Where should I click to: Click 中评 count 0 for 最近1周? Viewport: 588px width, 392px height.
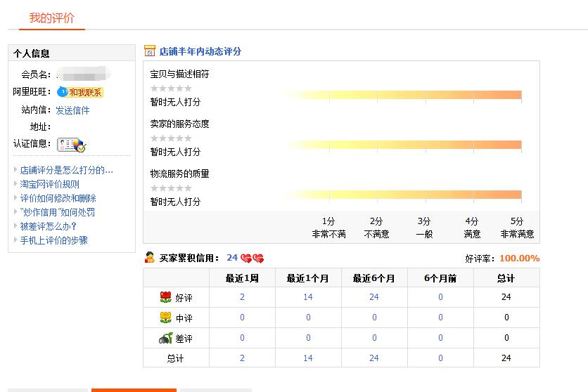pos(242,317)
